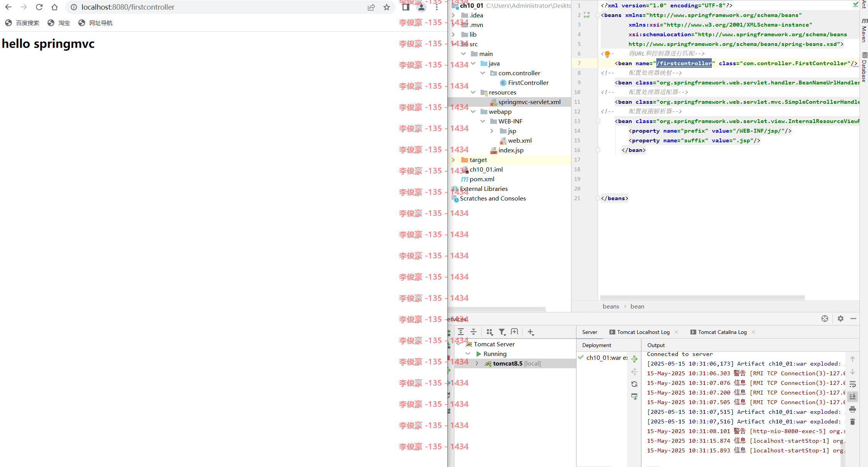Go back in the browser

(x=8, y=7)
